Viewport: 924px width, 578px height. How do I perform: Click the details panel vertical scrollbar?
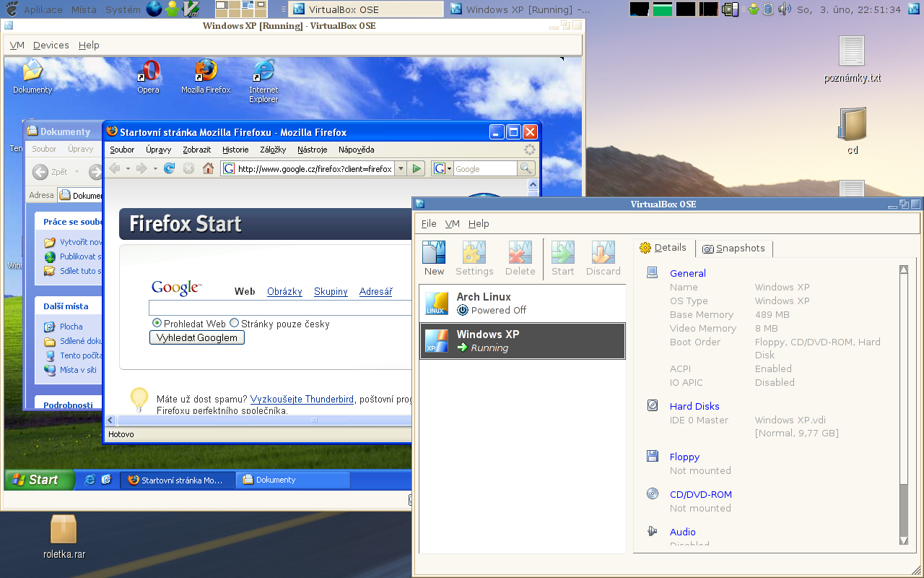point(903,405)
